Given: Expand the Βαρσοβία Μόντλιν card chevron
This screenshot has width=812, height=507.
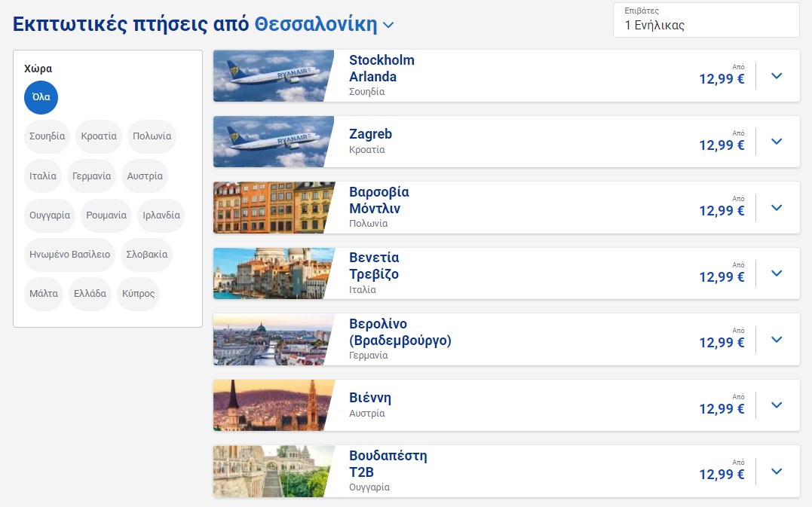Looking at the screenshot, I should coord(777,208).
